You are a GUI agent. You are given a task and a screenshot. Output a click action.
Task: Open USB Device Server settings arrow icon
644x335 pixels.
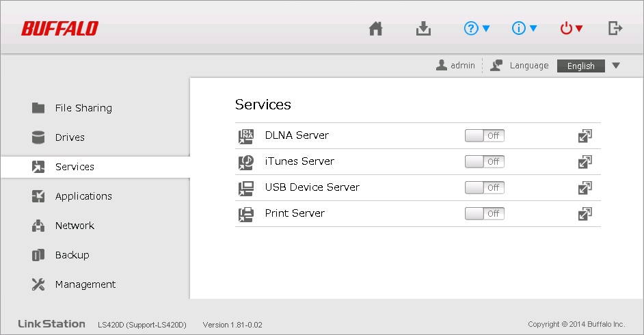(585, 188)
